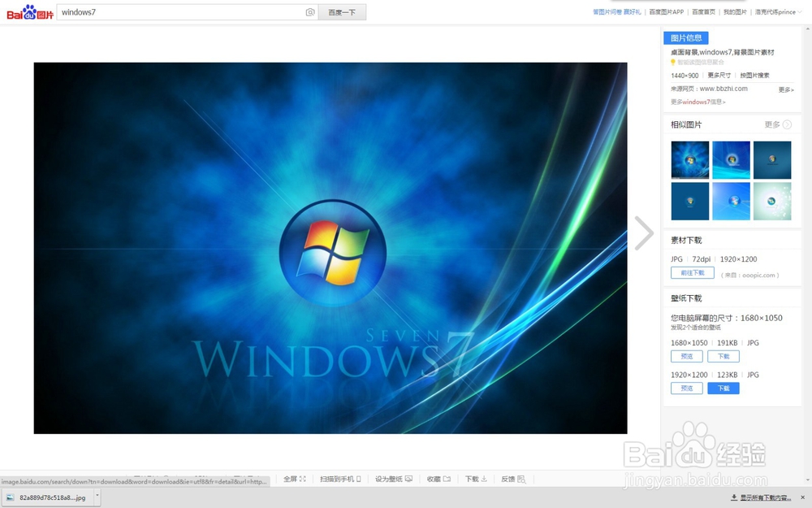Viewport: 812px width, 508px height.
Task: Select the 图片信息 tab
Action: tap(685, 38)
